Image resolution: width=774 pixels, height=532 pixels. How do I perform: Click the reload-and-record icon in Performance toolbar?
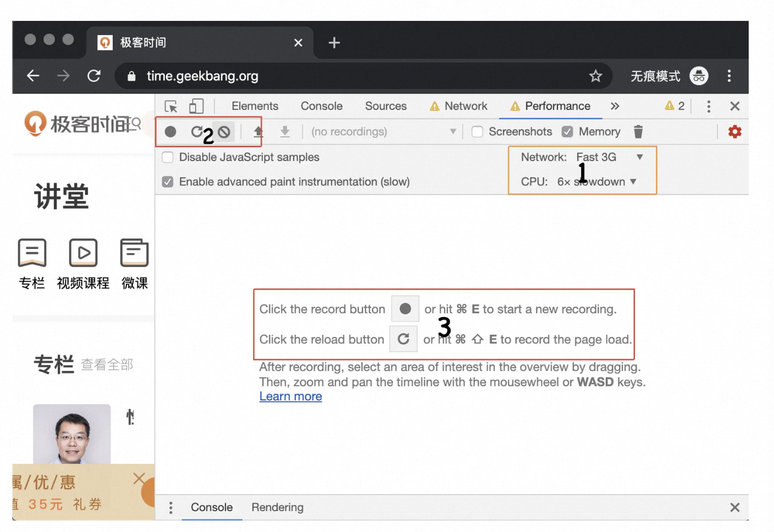pos(196,132)
